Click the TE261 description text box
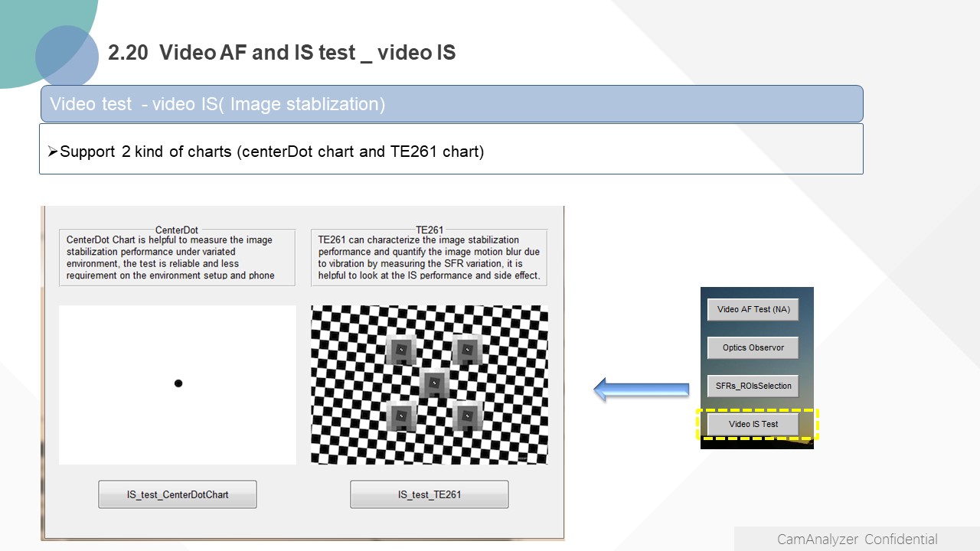 (430, 257)
